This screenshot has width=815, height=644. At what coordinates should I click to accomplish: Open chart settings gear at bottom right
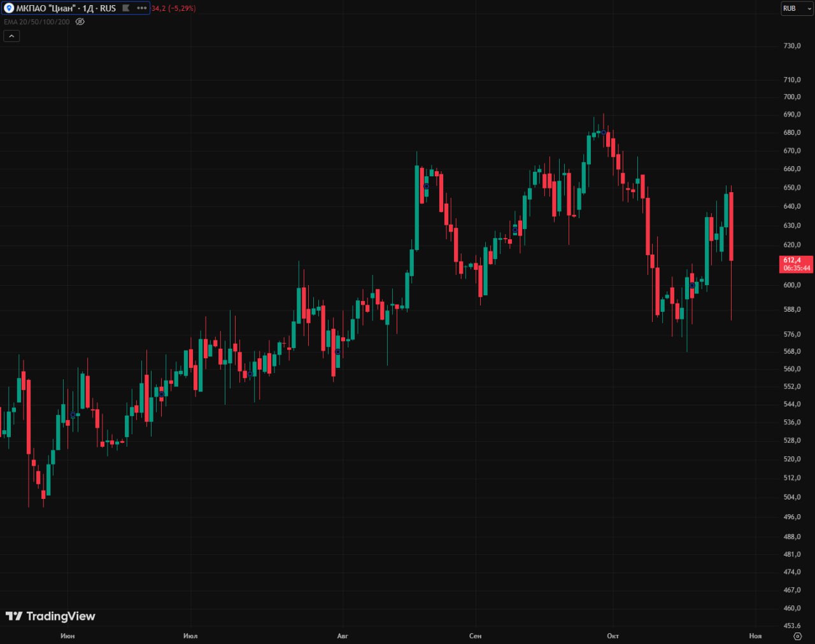coord(797,636)
